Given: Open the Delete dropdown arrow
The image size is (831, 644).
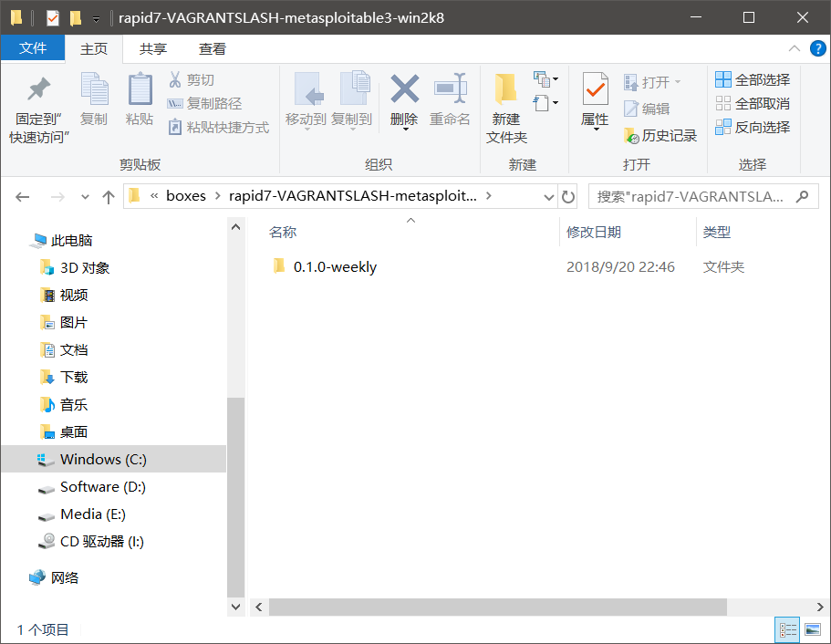Looking at the screenshot, I should [x=404, y=128].
